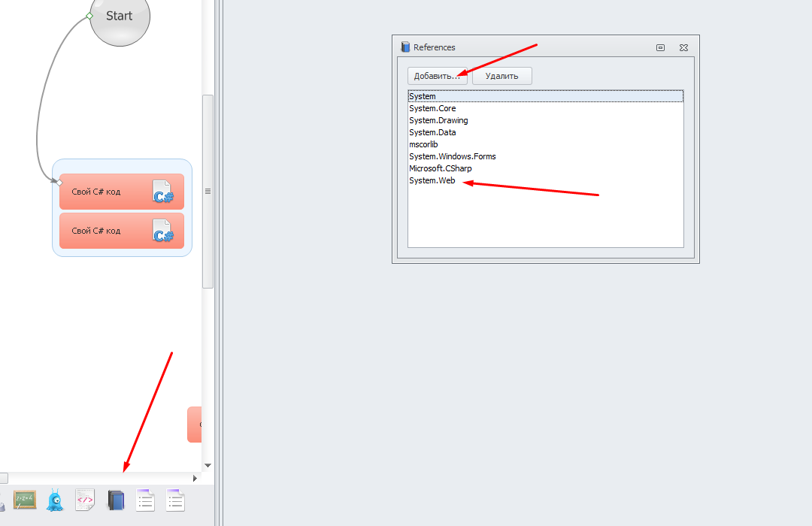Click the C# icon on the lower code block
The width and height of the screenshot is (812, 526).
162,231
